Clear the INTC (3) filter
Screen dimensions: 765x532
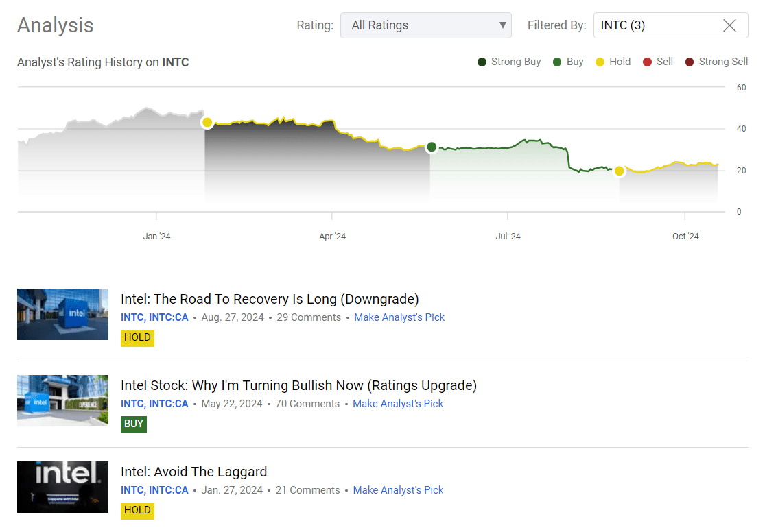(x=729, y=25)
